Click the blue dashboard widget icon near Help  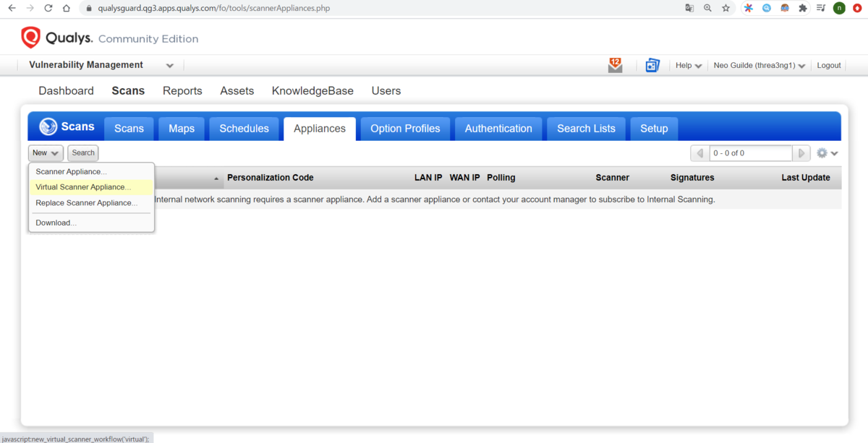pos(652,65)
